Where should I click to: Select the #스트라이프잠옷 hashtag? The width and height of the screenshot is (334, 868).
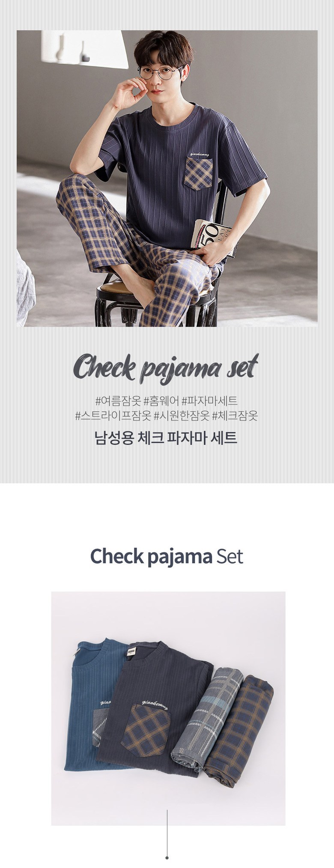113,416
